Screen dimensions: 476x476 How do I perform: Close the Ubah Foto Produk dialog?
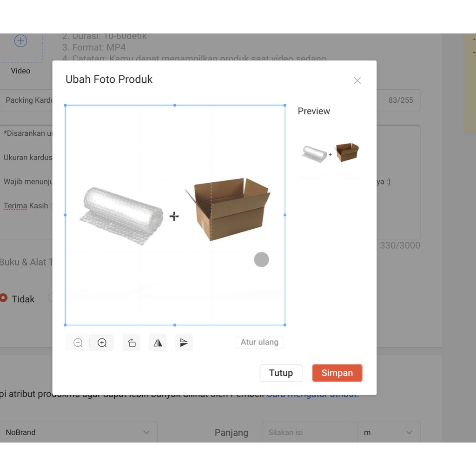(x=357, y=80)
